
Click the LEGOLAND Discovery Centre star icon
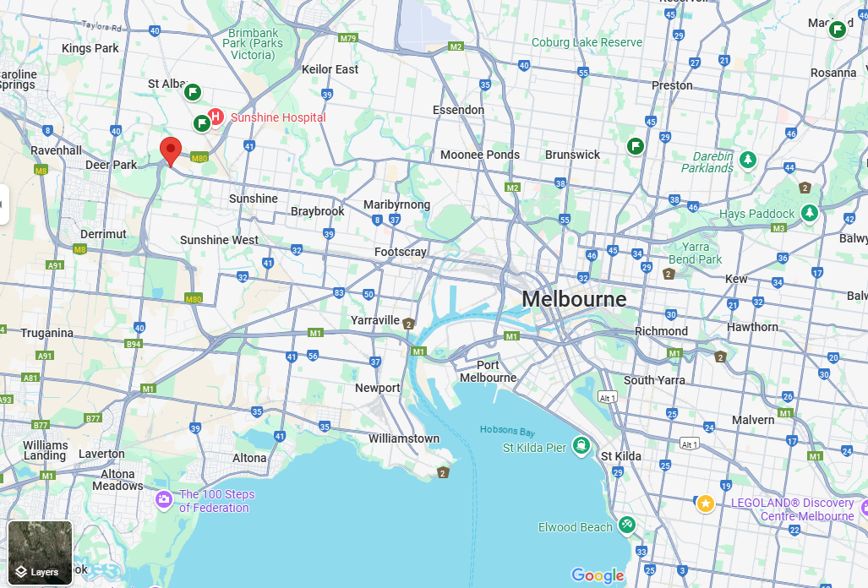click(705, 504)
